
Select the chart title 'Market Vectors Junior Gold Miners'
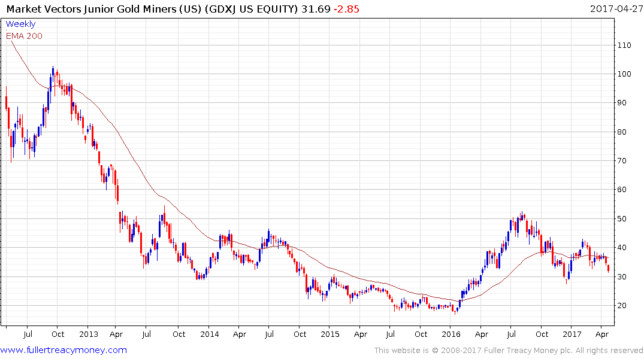click(91, 9)
